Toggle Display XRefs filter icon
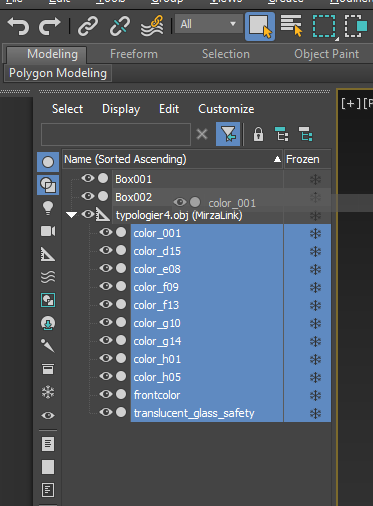Image resolution: width=373 pixels, height=506 pixels. [x=48, y=323]
